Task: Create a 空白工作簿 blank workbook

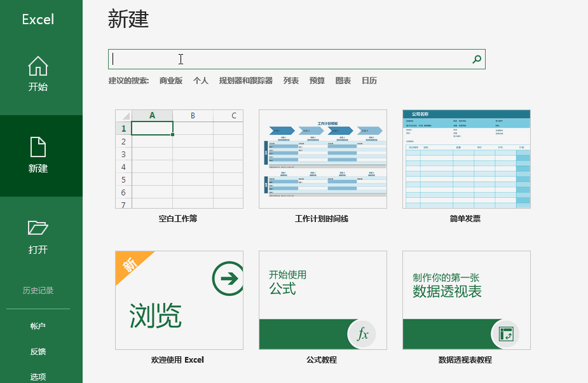Action: (179, 159)
